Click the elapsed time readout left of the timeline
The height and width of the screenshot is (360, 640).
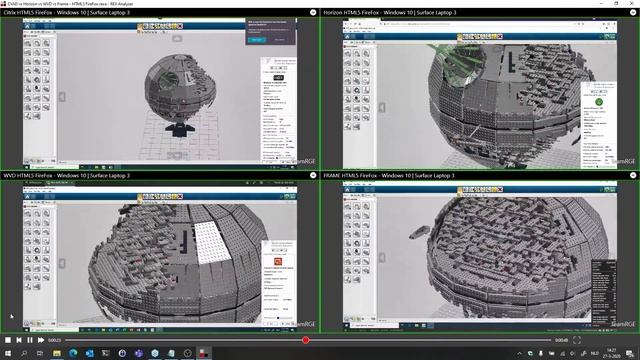click(x=54, y=340)
